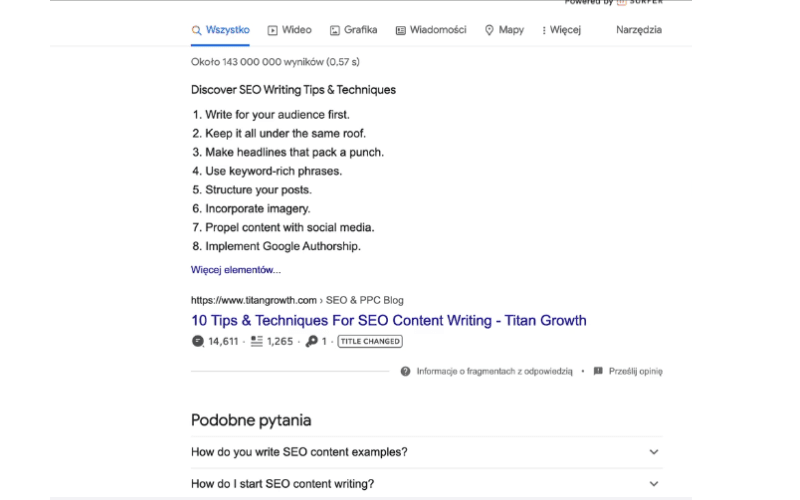Screen dimensions: 800x500
Task: Click list item "Write for your audience first."
Action: (x=277, y=115)
